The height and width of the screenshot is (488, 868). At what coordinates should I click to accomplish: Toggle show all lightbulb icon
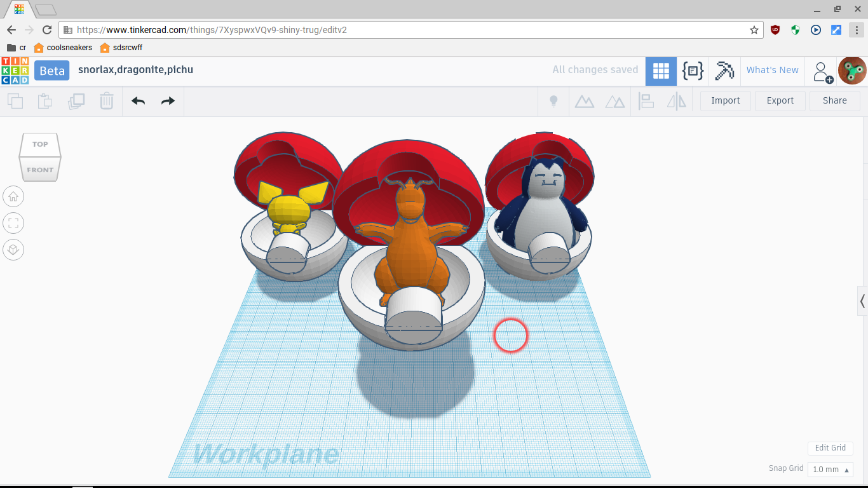(x=553, y=101)
